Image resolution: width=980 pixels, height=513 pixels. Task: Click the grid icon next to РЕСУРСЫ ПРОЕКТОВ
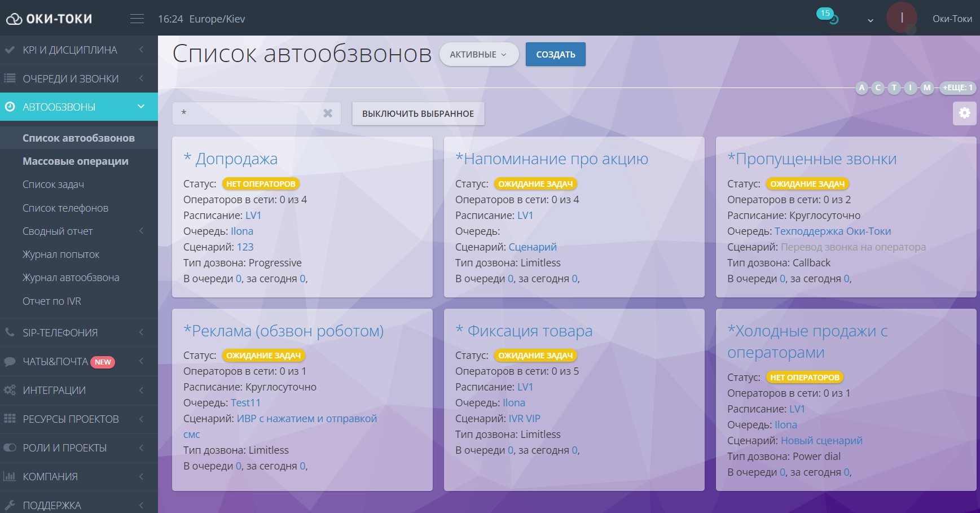point(10,419)
